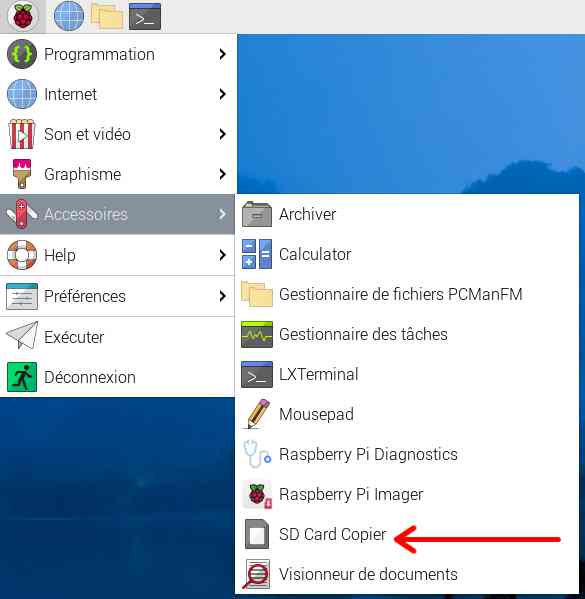Select Déconnexion to log out
Image resolution: width=585 pixels, height=599 pixels.
coord(117,377)
